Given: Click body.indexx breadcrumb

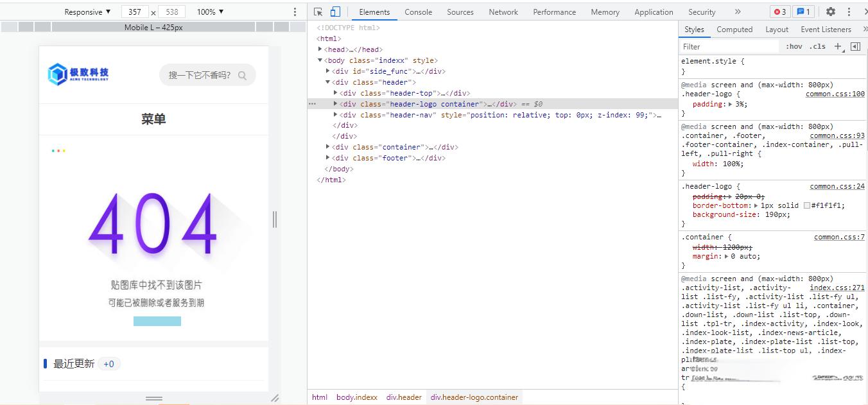Looking at the screenshot, I should [x=357, y=397].
